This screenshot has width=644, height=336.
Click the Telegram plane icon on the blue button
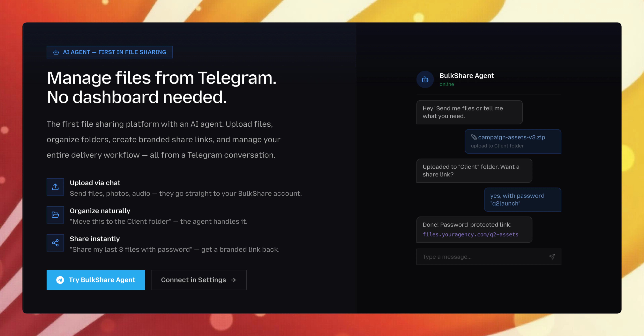pyautogui.click(x=60, y=280)
